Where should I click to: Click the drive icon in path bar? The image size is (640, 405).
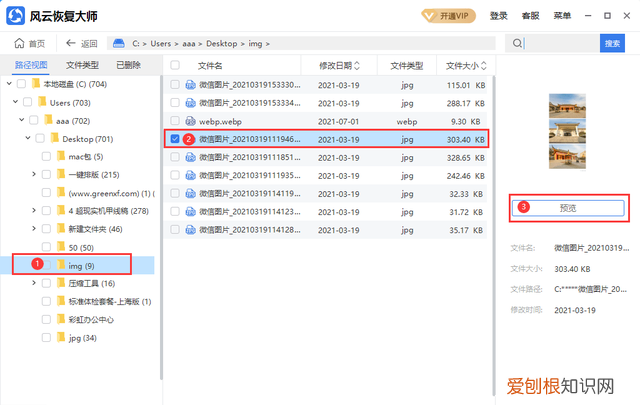click(119, 43)
